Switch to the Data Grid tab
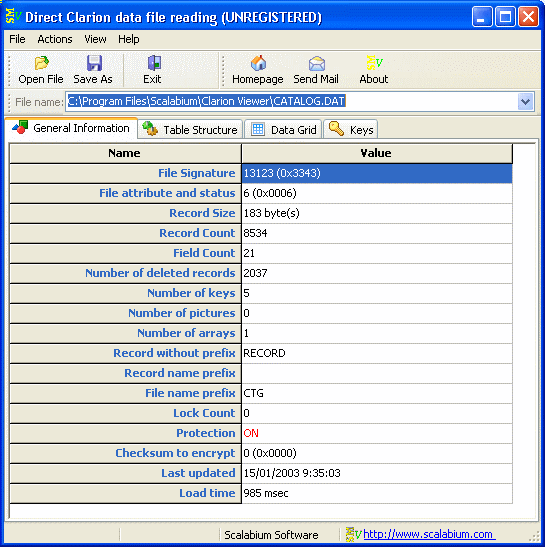 (283, 129)
